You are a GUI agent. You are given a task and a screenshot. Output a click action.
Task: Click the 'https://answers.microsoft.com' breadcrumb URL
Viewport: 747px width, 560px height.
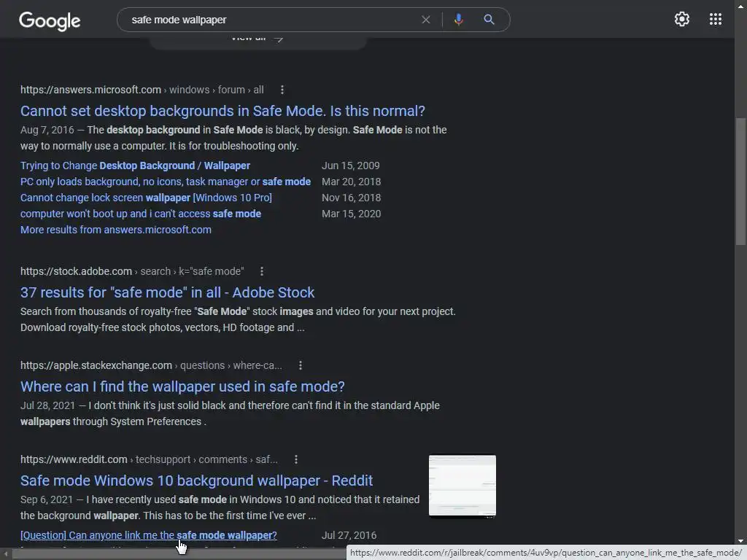[90, 90]
